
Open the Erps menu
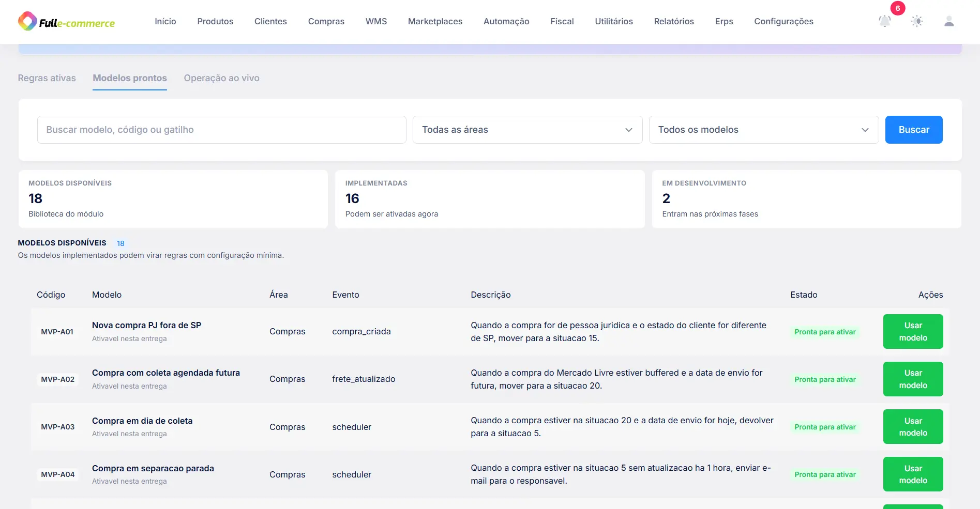coord(724,21)
